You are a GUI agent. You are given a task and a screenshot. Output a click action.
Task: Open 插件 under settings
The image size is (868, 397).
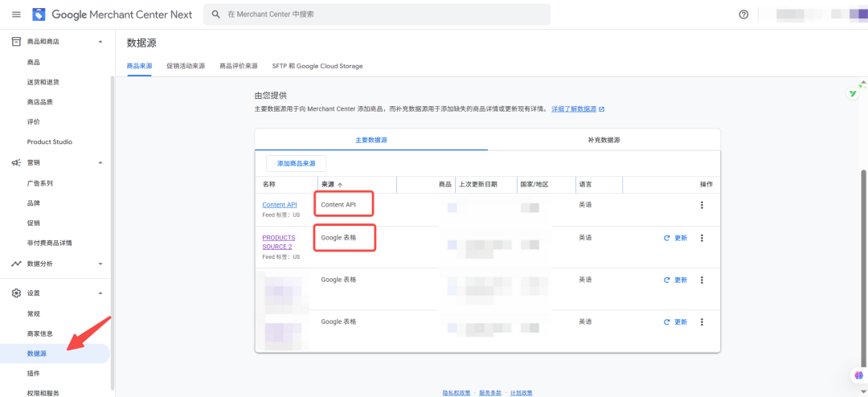[33, 373]
